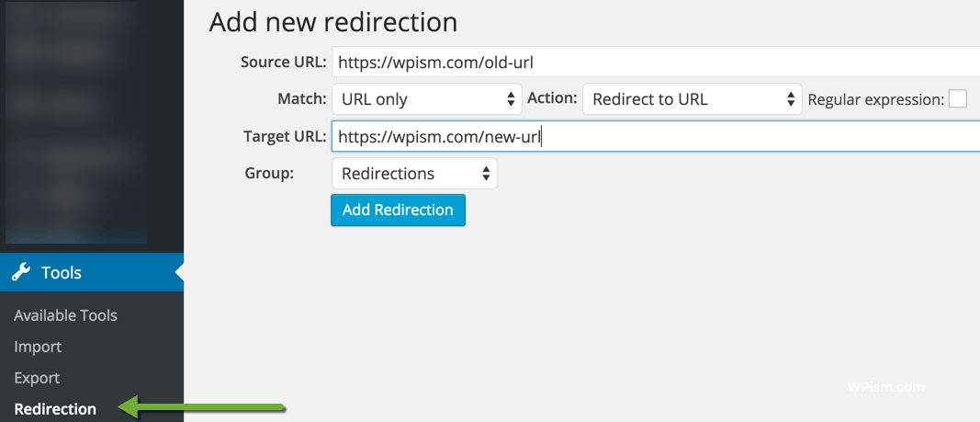The image size is (980, 422).
Task: Click the WPism.com watermark
Action: tap(885, 387)
